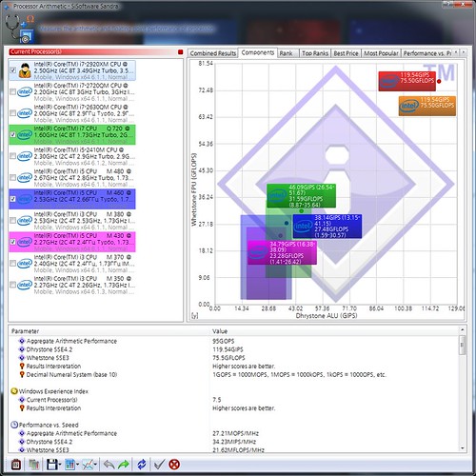Click the floppy disk save icon
The image size is (476, 476).
[x=51, y=465]
